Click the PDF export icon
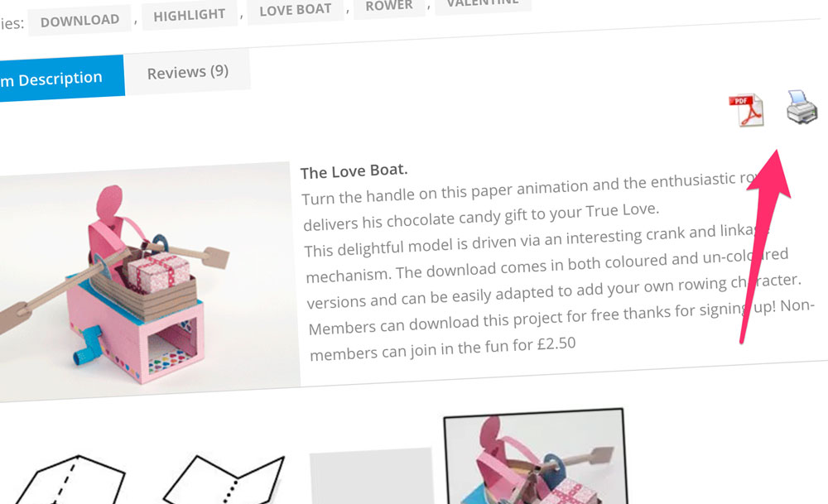Image resolution: width=828 pixels, height=504 pixels. [747, 110]
